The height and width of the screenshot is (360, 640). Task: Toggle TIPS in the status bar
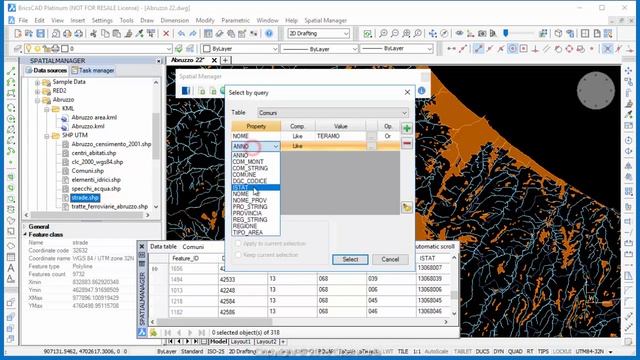(543, 351)
